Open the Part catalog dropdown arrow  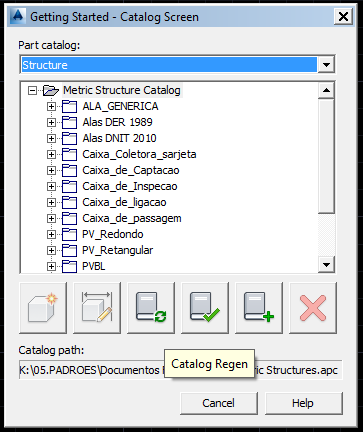326,65
